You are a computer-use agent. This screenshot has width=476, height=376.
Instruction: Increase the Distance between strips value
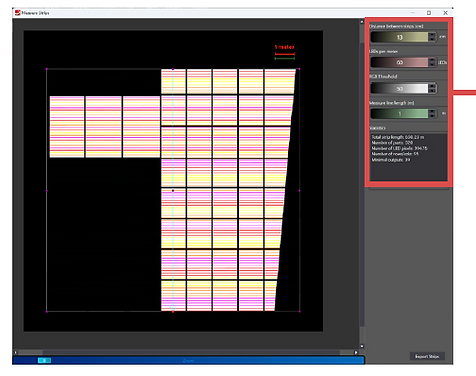[x=432, y=34]
